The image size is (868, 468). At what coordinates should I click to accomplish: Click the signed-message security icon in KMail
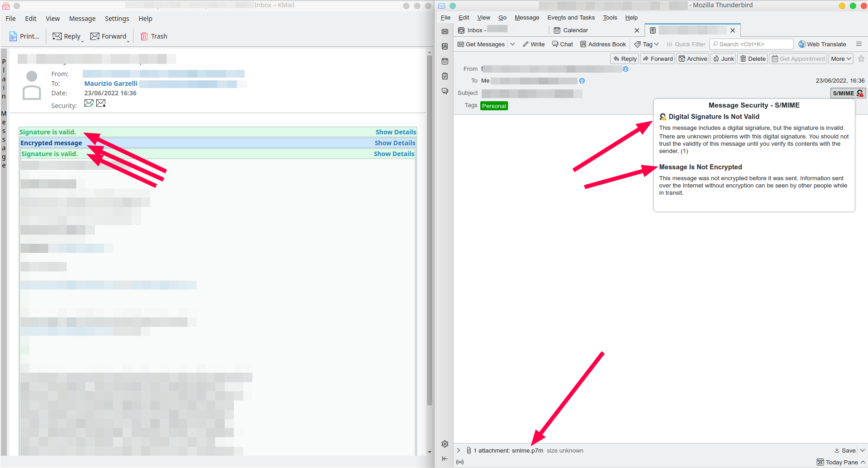[89, 103]
